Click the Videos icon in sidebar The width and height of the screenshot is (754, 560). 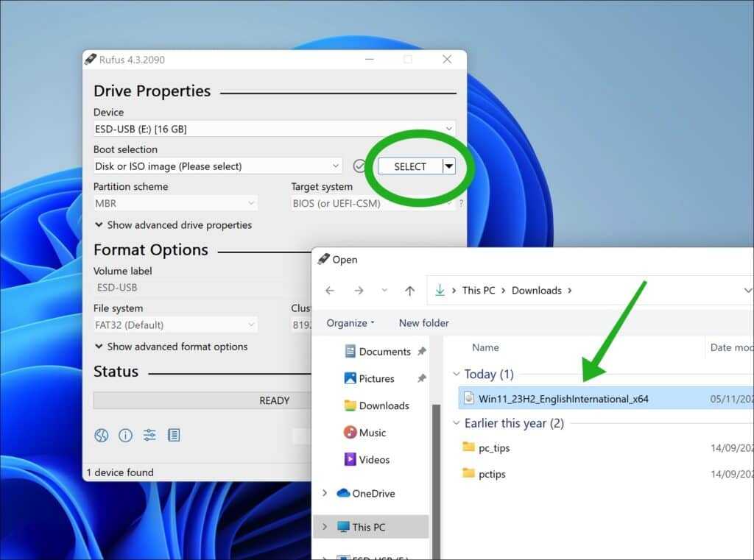350,459
